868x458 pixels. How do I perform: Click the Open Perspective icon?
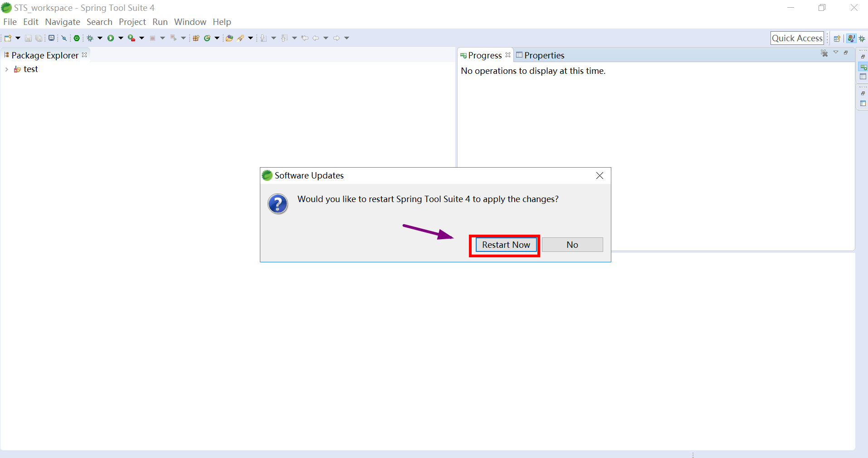837,39
